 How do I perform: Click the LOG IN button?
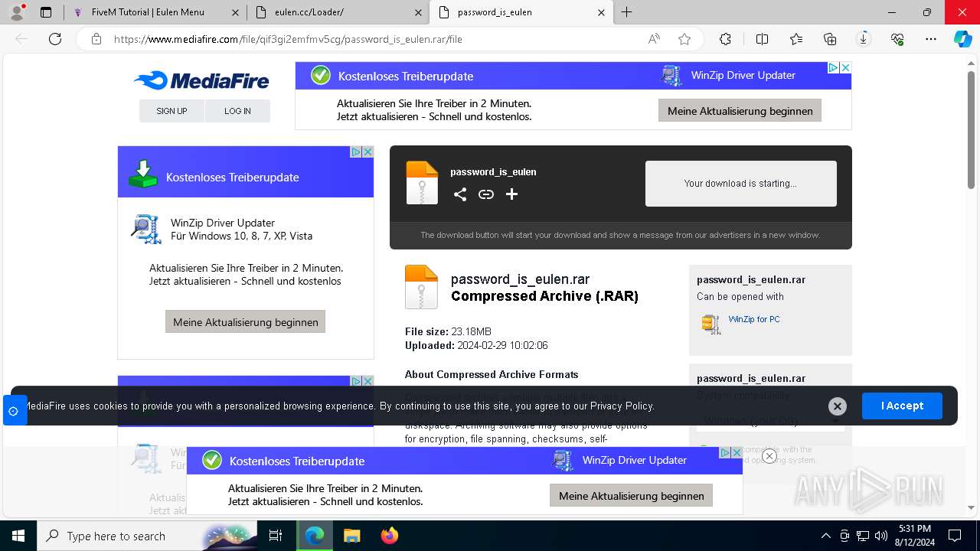[237, 111]
